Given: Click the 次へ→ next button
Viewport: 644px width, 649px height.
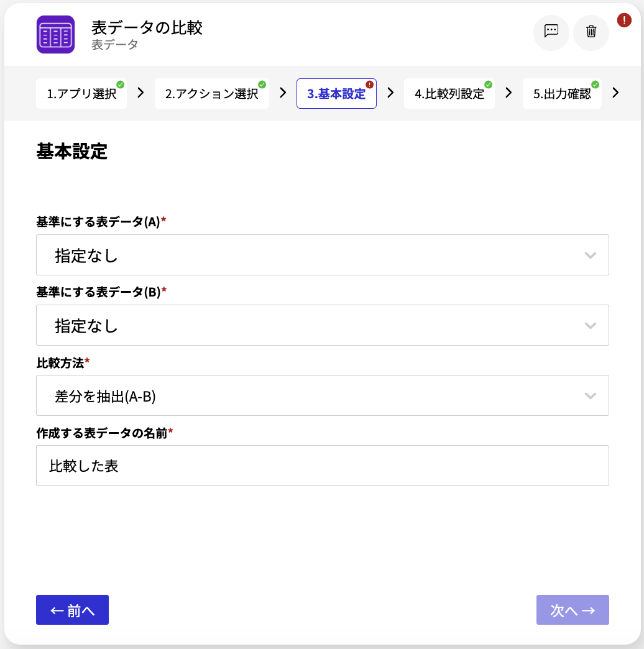Looking at the screenshot, I should pos(573,610).
